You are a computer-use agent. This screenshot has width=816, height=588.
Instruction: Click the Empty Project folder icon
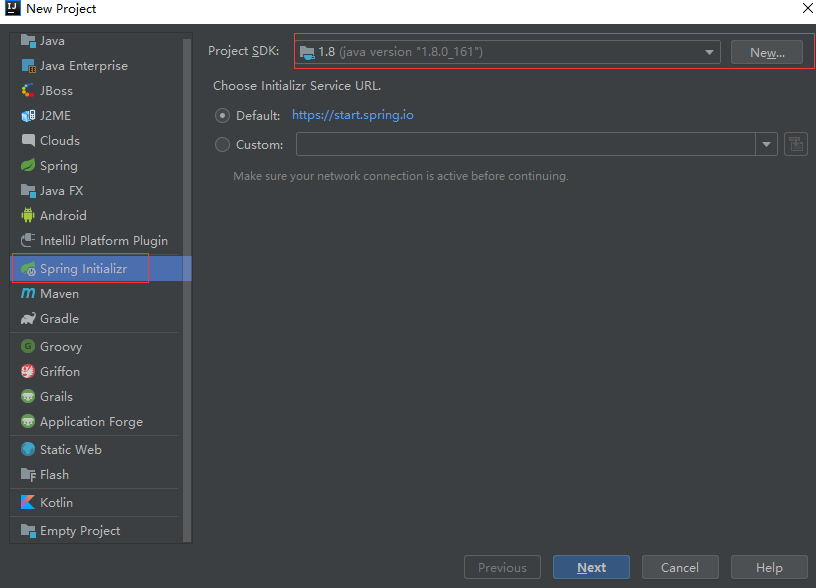(x=28, y=530)
